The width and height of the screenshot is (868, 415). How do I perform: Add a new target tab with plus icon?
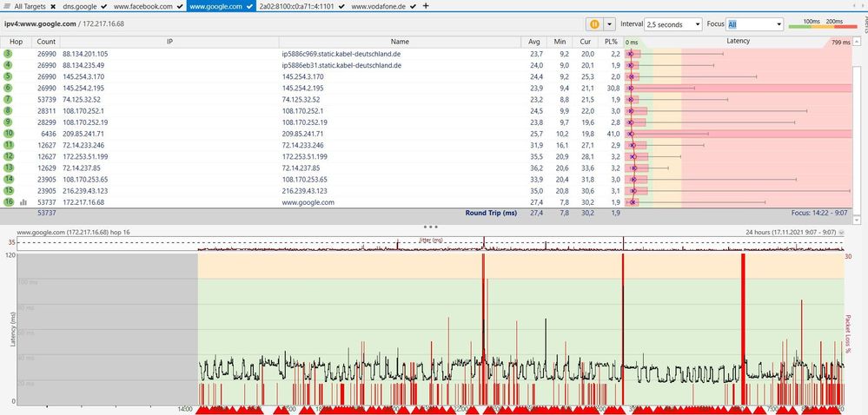point(425,6)
